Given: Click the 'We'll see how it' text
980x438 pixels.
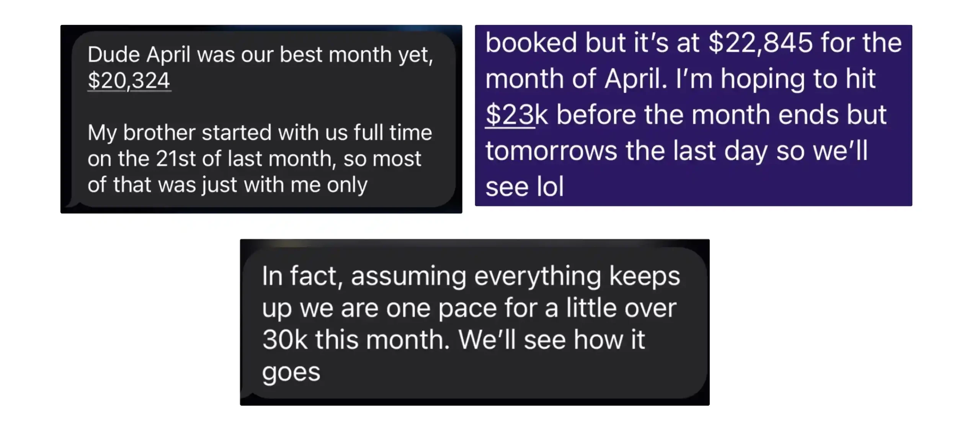Looking at the screenshot, I should coord(551,340).
